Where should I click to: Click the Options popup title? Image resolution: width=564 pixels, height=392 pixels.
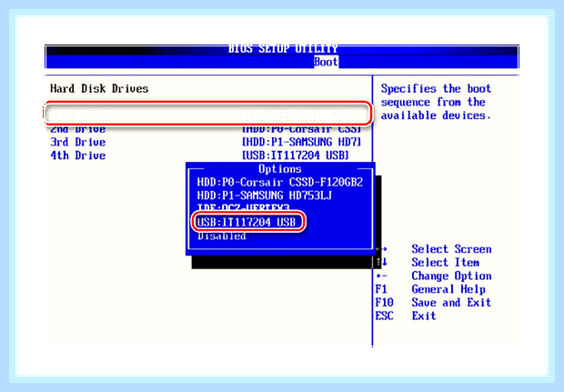click(280, 169)
